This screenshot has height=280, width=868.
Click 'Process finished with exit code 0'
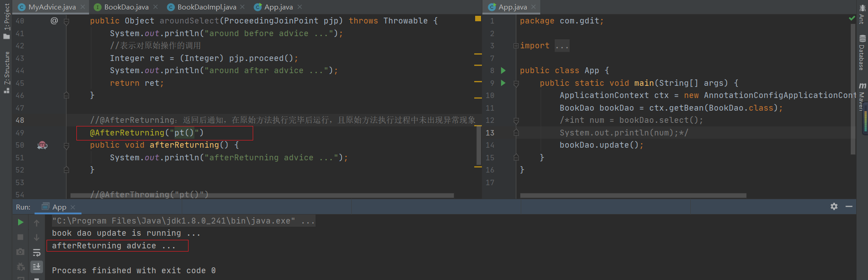point(134,271)
